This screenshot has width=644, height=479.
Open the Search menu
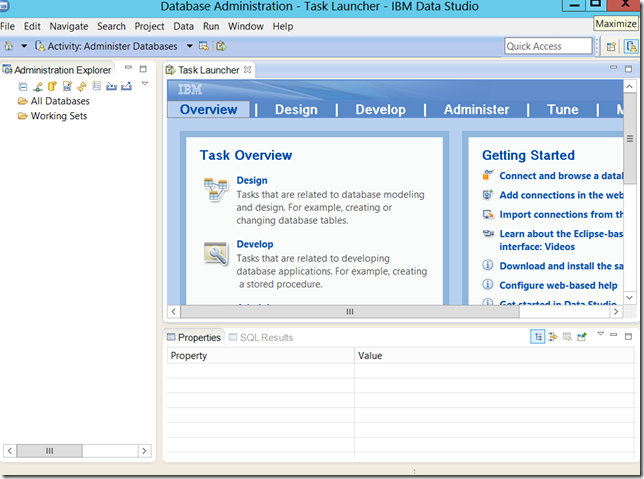(x=111, y=26)
